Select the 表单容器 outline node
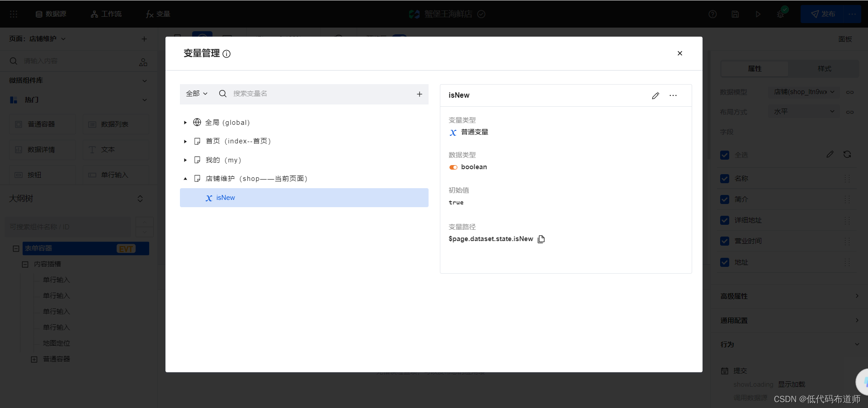 [x=85, y=248]
